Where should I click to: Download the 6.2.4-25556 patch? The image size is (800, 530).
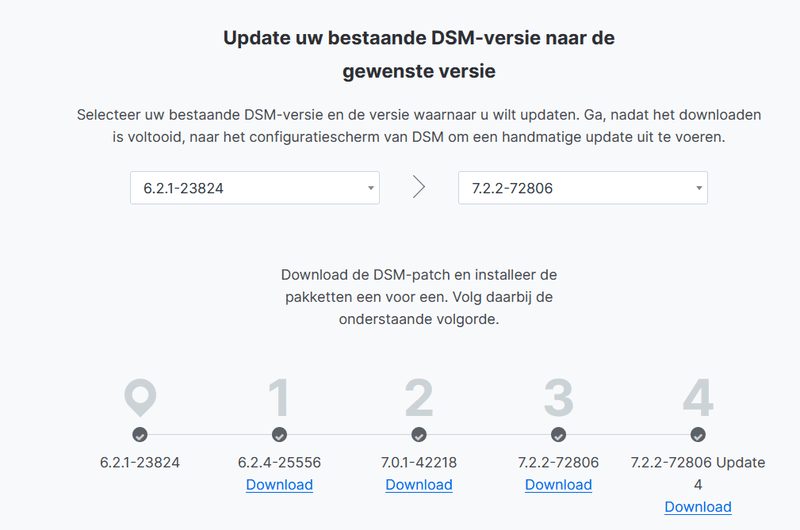coord(279,485)
